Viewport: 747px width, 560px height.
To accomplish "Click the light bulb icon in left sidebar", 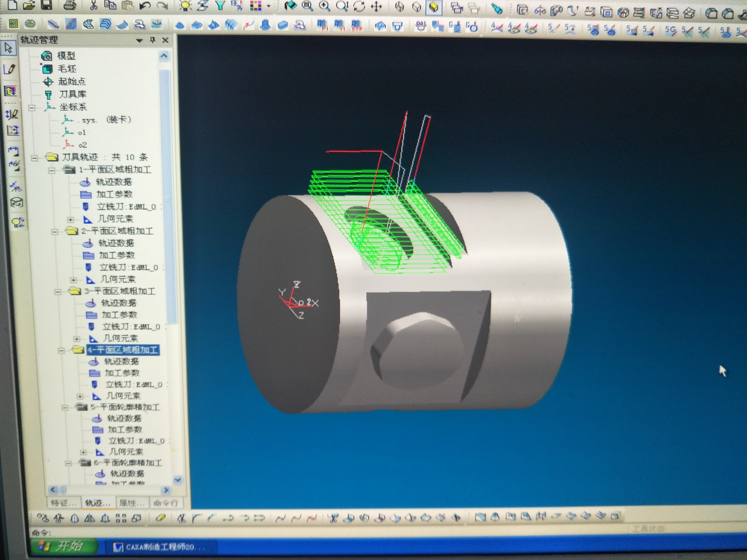I will tap(17, 222).
